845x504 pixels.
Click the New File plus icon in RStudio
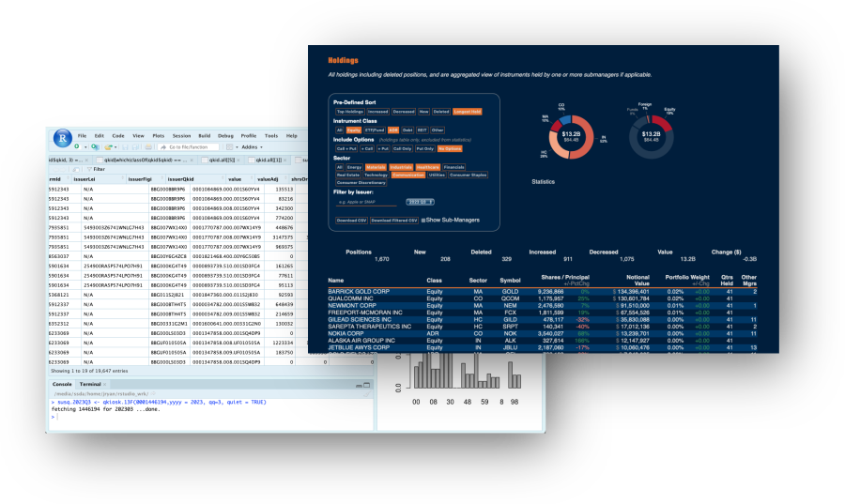point(77,146)
